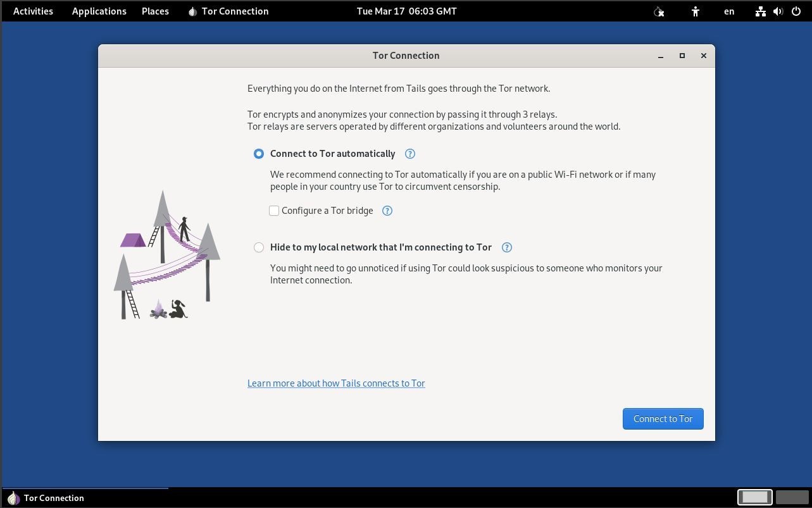Image resolution: width=812 pixels, height=508 pixels.
Task: Click the volume speaker icon
Action: click(x=778, y=11)
